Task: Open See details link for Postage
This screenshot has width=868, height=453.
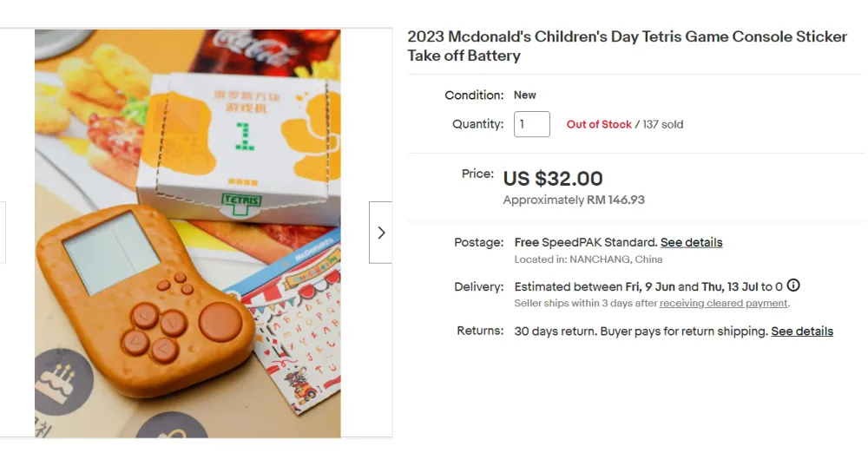Action: (691, 242)
